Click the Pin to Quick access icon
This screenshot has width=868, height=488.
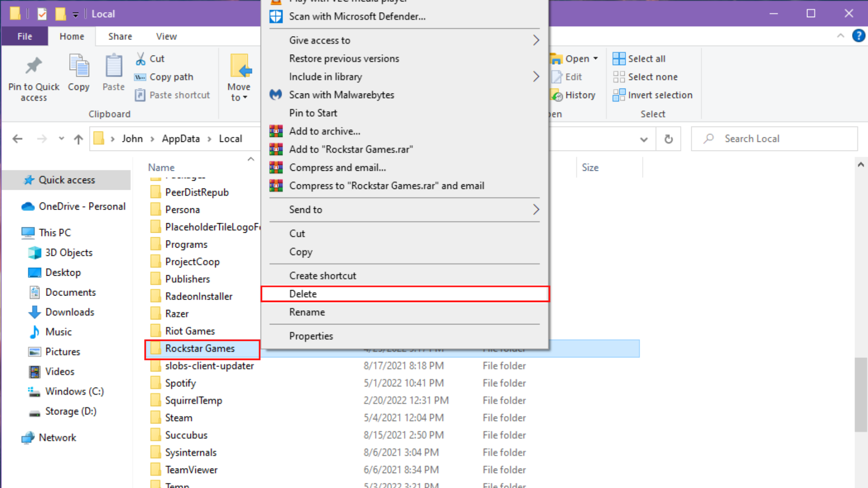pos(33,66)
